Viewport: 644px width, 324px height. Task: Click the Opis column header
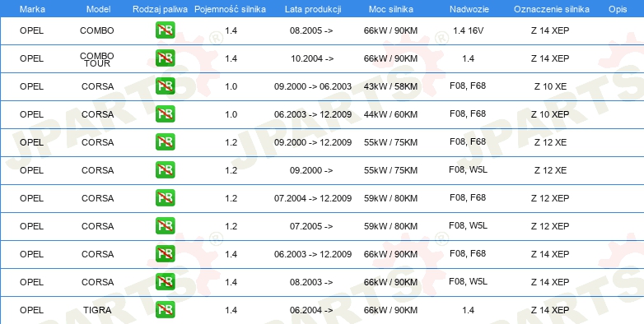pyautogui.click(x=618, y=9)
